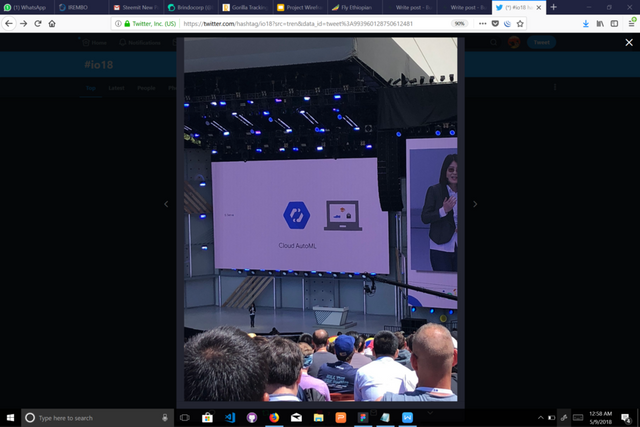The image size is (640, 427).
Task: Click the browser Back button
Action: click(9, 24)
